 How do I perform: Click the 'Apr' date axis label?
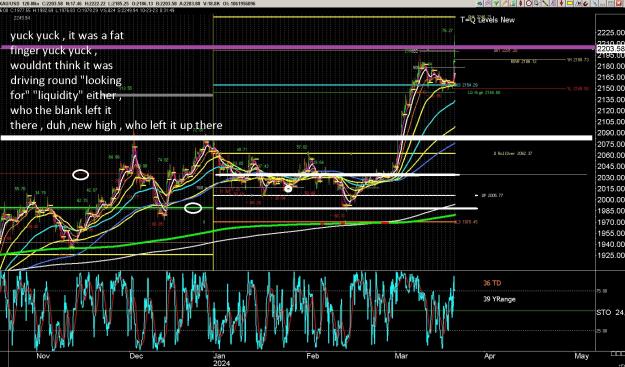click(x=491, y=355)
